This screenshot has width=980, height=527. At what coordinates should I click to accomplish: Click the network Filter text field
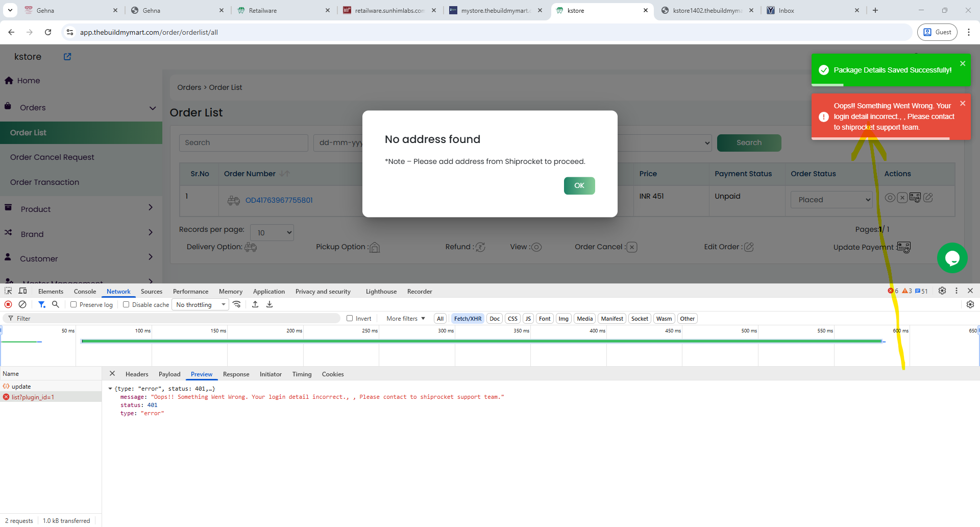tap(171, 319)
